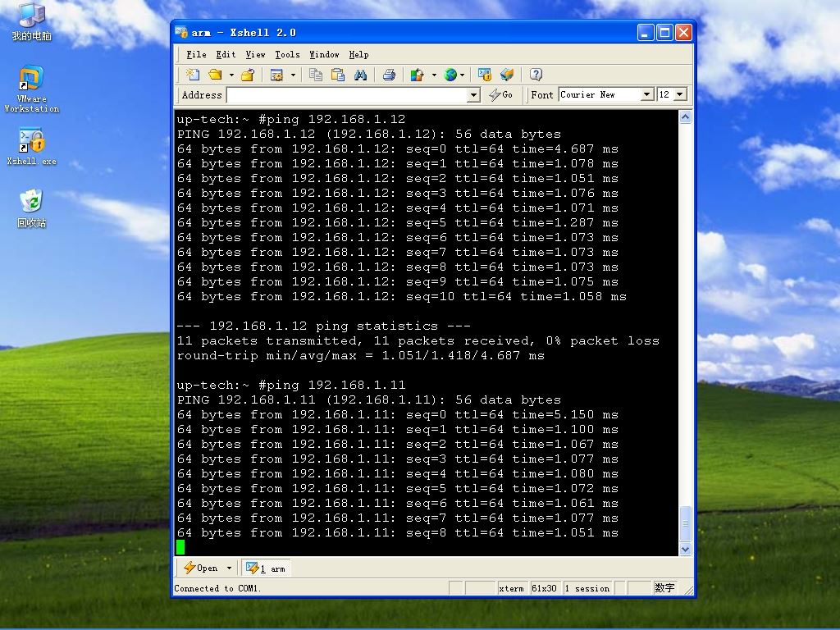The height and width of the screenshot is (630, 840).
Task: Open the Tools menu
Action: pos(287,54)
